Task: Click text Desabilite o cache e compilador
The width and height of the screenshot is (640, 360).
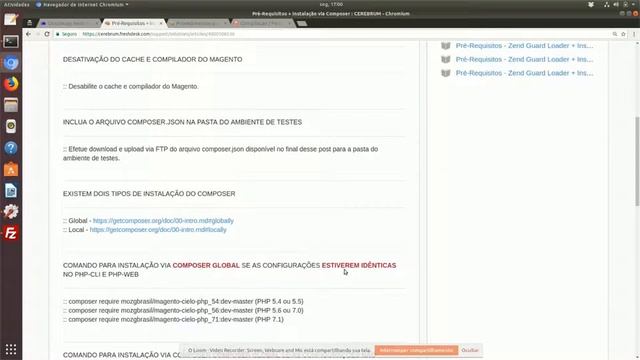Action: click(131, 86)
